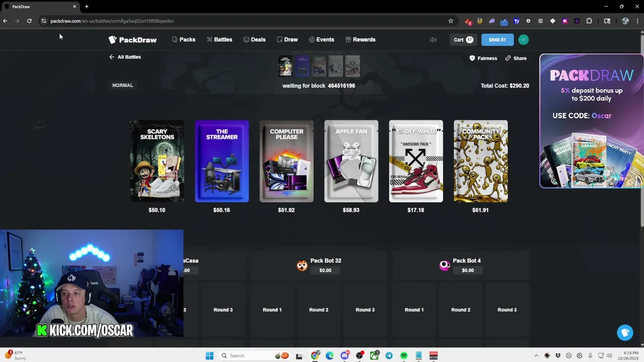Screen dimensions: 644x362
Task: Click the $58.93 price under Apple Fan
Action: point(351,210)
